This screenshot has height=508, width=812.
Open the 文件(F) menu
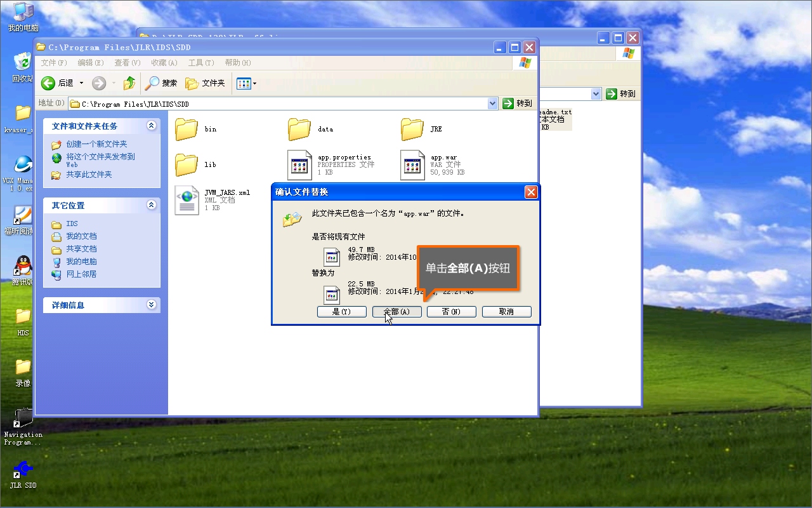[x=54, y=63]
